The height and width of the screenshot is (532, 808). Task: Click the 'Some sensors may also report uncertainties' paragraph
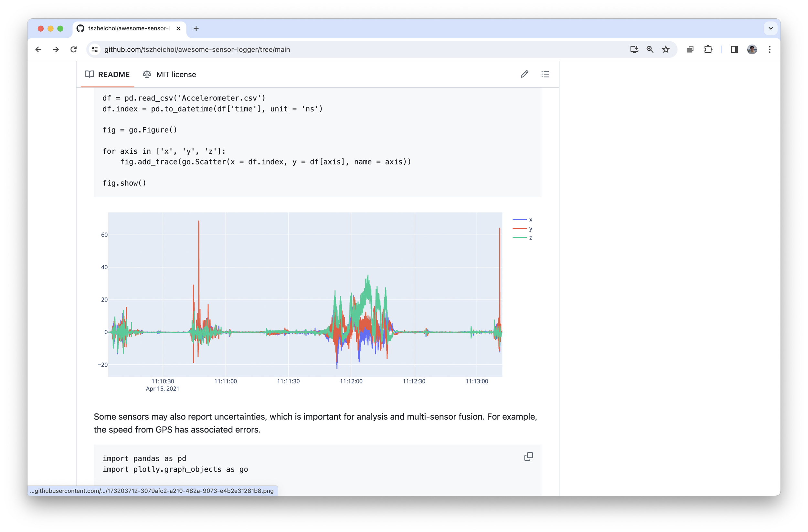click(315, 423)
